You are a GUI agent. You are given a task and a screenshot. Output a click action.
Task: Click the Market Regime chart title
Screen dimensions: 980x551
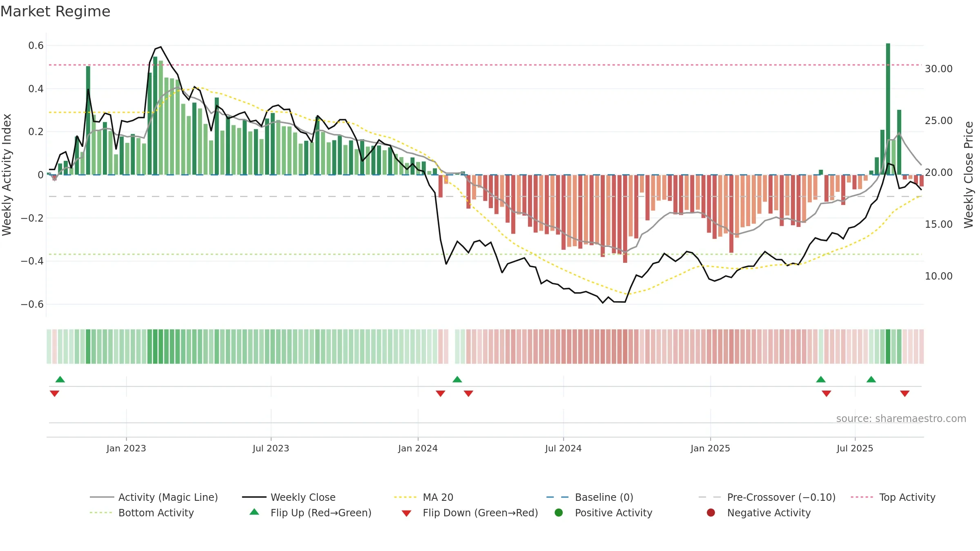pos(55,11)
